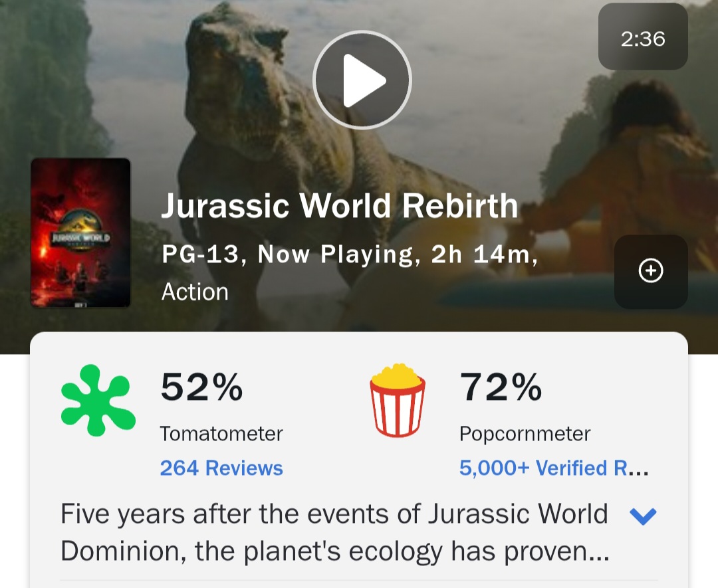The width and height of the screenshot is (718, 588).
Task: Open the 5,000+ Verified Ratings link
Action: click(553, 468)
